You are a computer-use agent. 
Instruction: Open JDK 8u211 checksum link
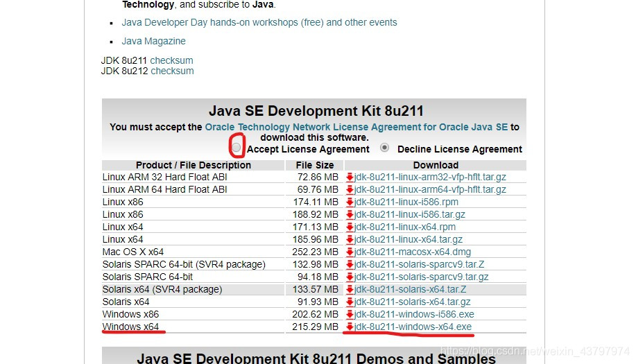171,60
